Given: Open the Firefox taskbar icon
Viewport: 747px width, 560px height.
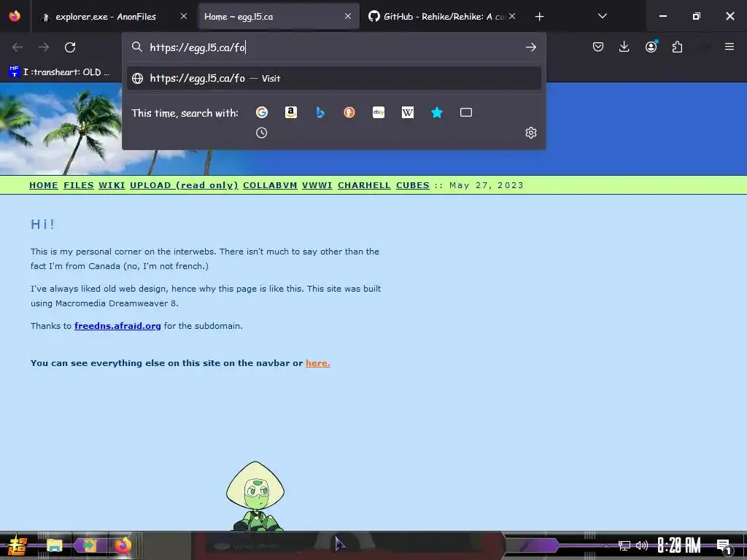Looking at the screenshot, I should [x=123, y=545].
